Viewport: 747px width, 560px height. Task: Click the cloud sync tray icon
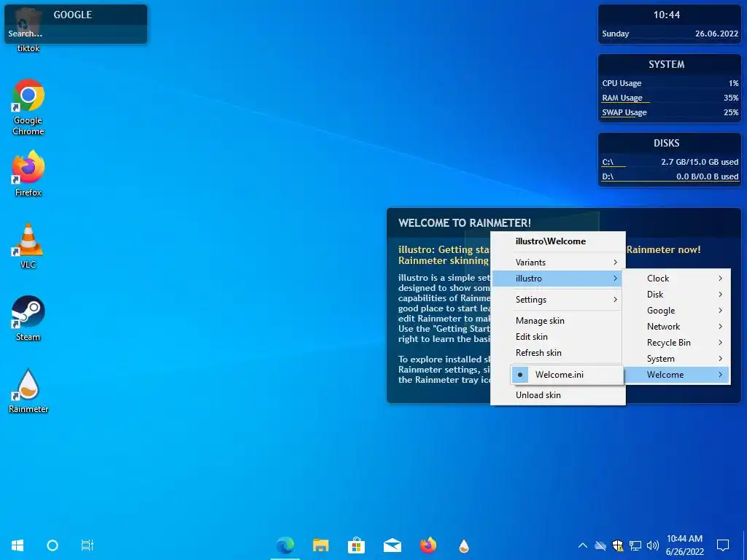[x=600, y=545]
